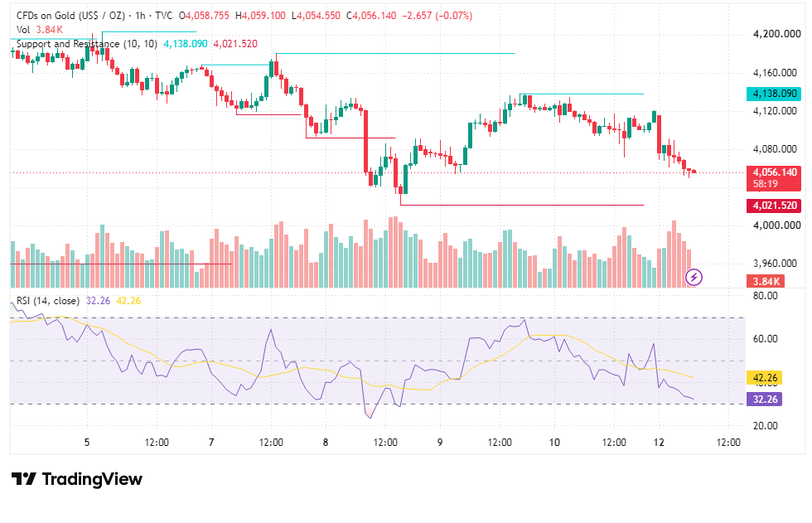Click the 1h timeframe label in header
Screen dimensions: 812x523
pyautogui.click(x=140, y=16)
